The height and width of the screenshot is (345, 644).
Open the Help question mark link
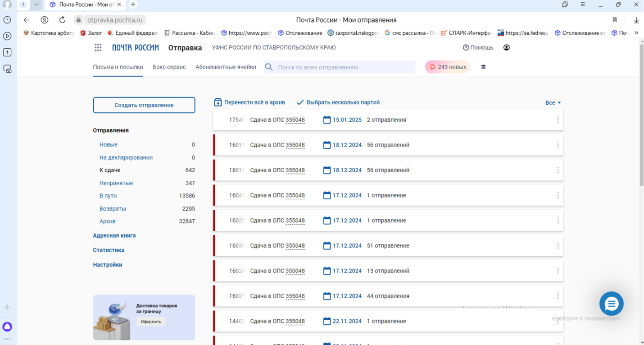point(478,48)
